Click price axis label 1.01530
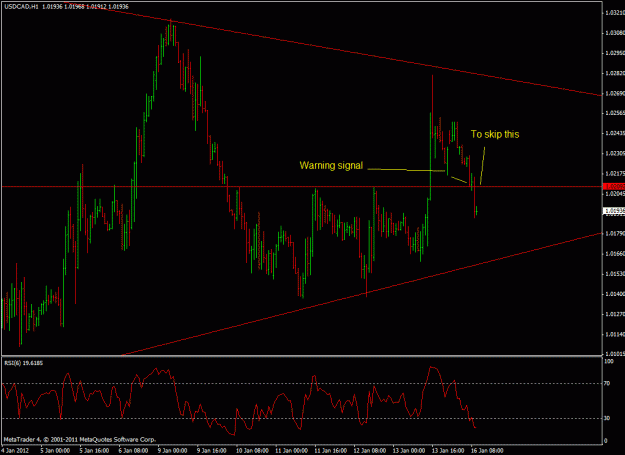Image resolution: width=625 pixels, height=455 pixels. tap(615, 274)
